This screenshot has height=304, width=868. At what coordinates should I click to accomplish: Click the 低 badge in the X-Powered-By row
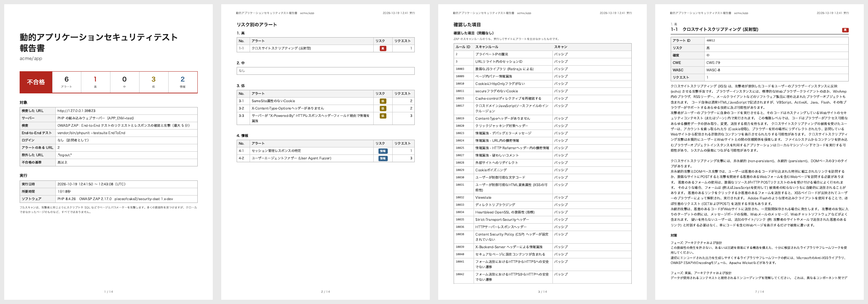383,116
